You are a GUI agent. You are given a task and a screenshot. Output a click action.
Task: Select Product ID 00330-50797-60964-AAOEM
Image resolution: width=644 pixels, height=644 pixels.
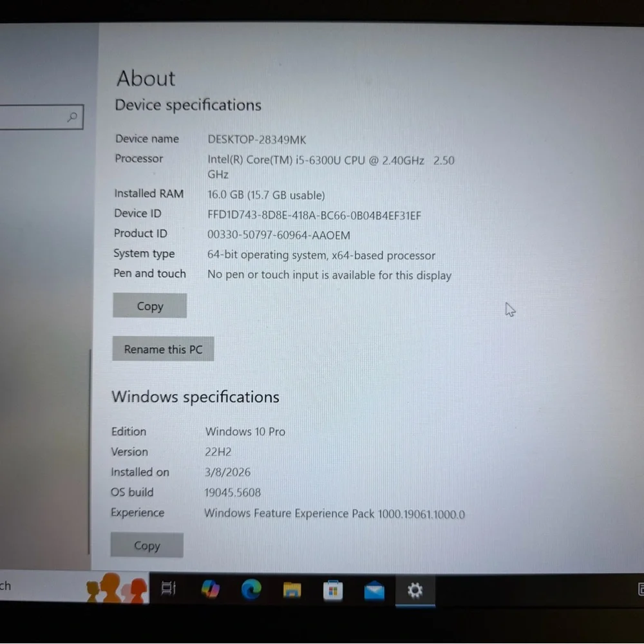click(278, 235)
